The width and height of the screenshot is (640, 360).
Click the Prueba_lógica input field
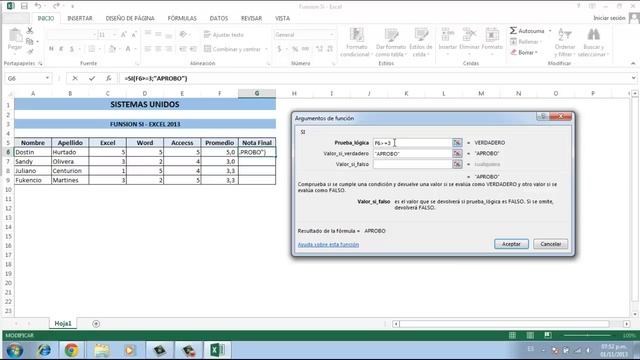pos(412,143)
